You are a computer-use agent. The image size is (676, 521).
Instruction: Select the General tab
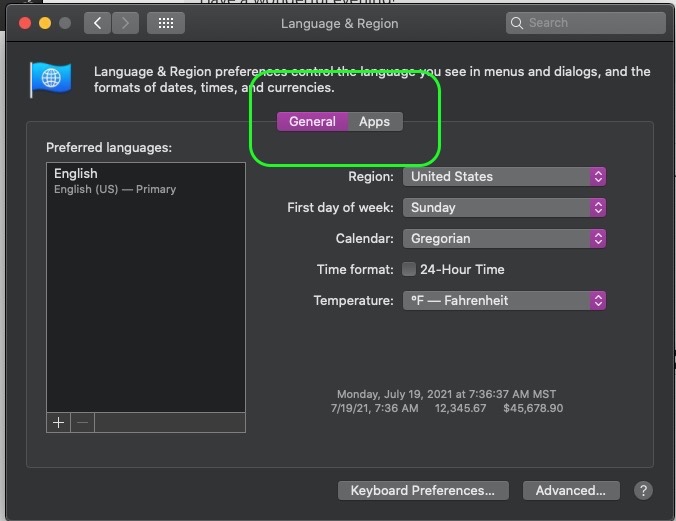click(312, 122)
